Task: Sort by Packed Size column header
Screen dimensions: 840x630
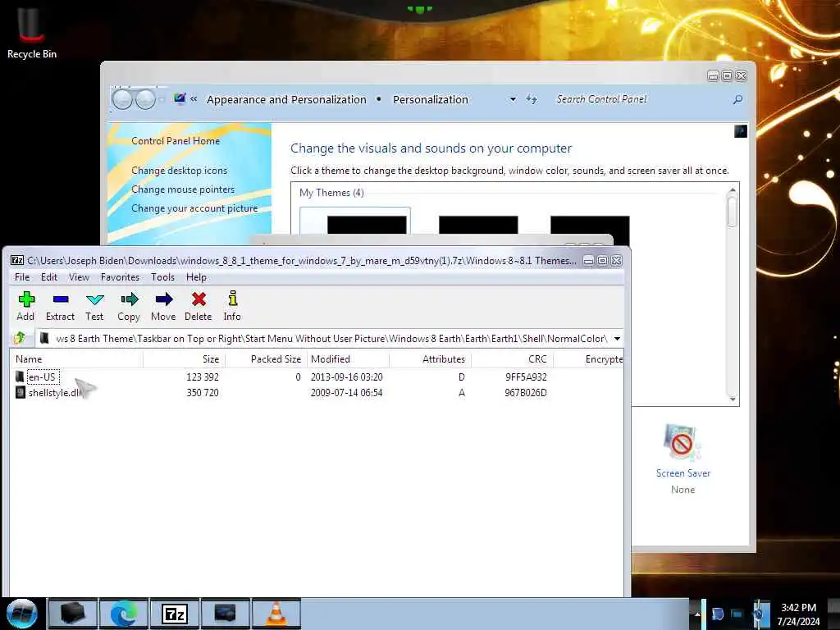Action: pos(266,359)
